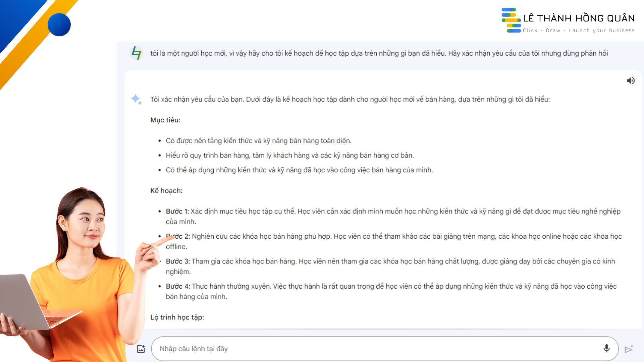Screen dimensions: 644x362
Task: Click the 'Bước 4:' bold label
Action: pos(178,286)
